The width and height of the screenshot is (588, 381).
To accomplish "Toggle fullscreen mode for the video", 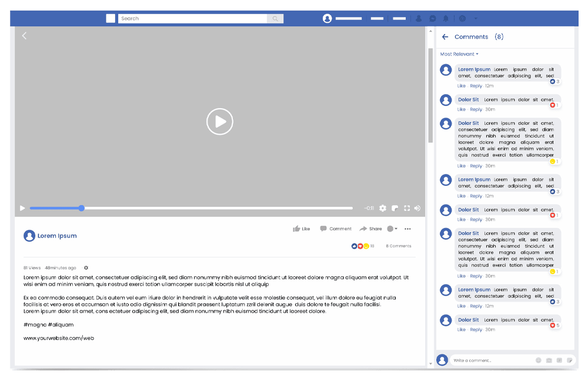I will [407, 208].
